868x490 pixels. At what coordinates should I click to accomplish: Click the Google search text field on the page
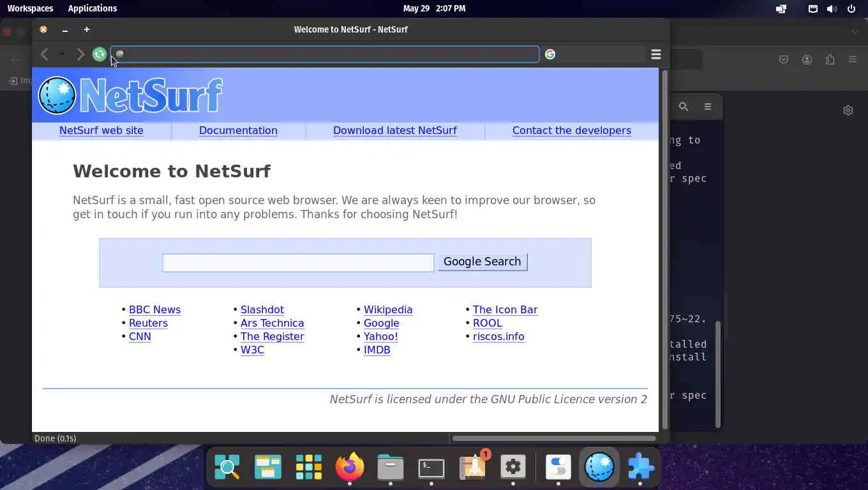(298, 262)
